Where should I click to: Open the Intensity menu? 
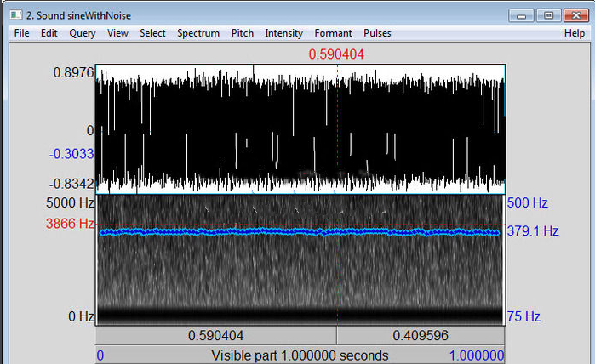pos(283,33)
